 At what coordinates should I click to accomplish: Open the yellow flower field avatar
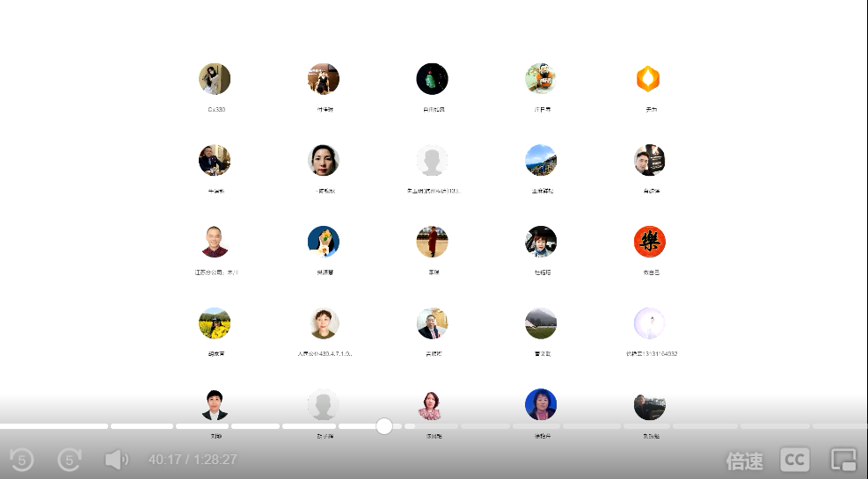pos(215,323)
